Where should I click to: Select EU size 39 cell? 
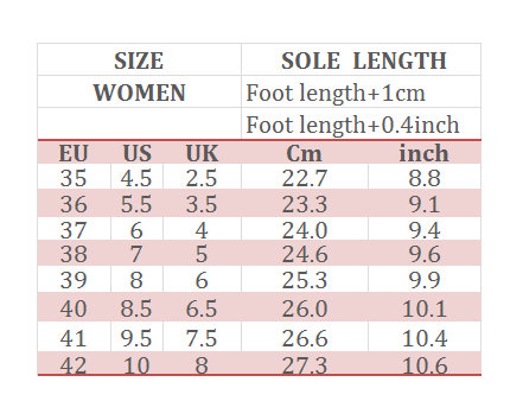(74, 279)
